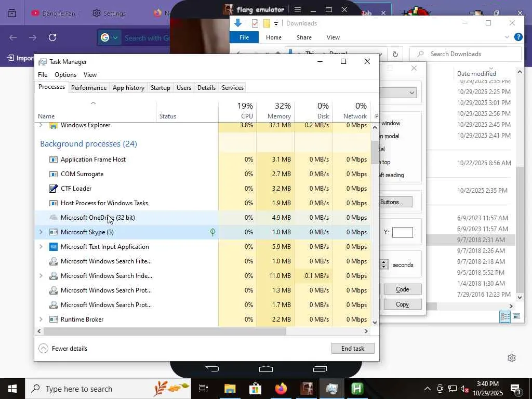Switch to the Details tab
The width and height of the screenshot is (532, 399).
click(206, 87)
